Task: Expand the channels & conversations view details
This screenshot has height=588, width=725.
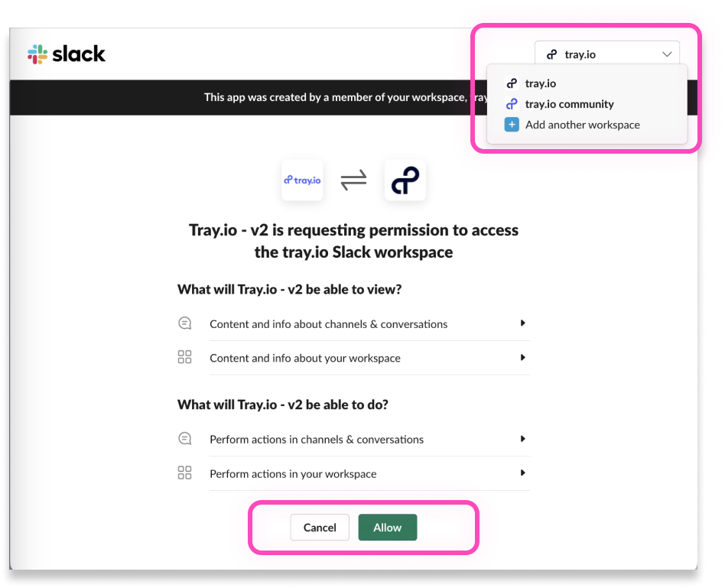Action: [523, 323]
